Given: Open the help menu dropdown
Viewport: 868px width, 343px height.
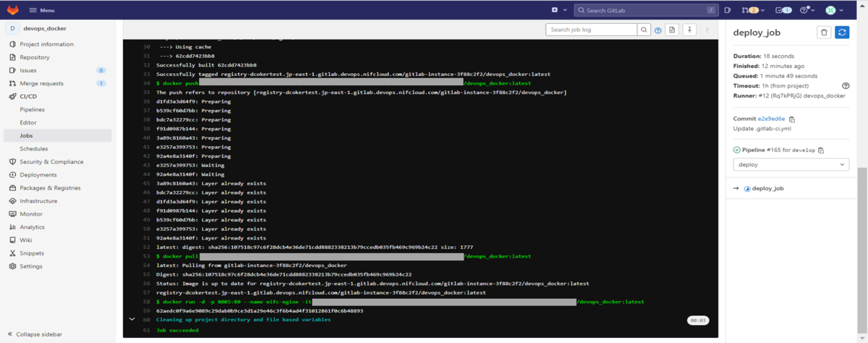Looking at the screenshot, I should click(807, 10).
